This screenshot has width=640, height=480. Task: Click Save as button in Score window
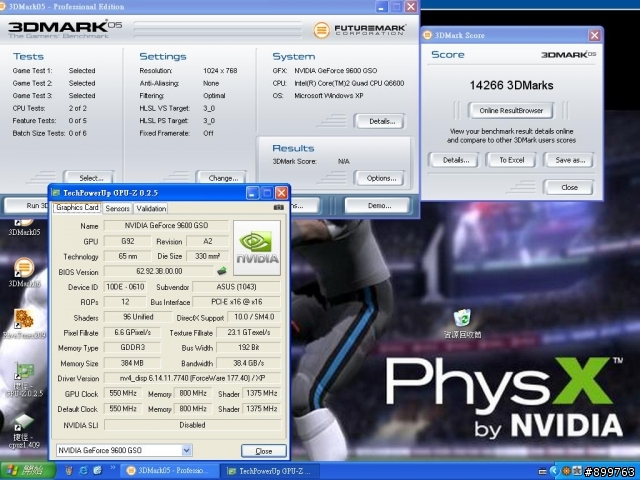(569, 160)
